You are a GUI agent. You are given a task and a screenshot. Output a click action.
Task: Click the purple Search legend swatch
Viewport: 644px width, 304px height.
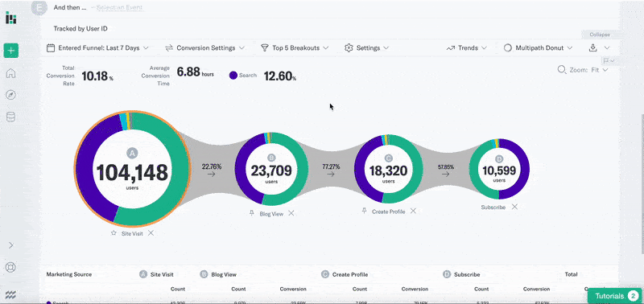[233, 76]
